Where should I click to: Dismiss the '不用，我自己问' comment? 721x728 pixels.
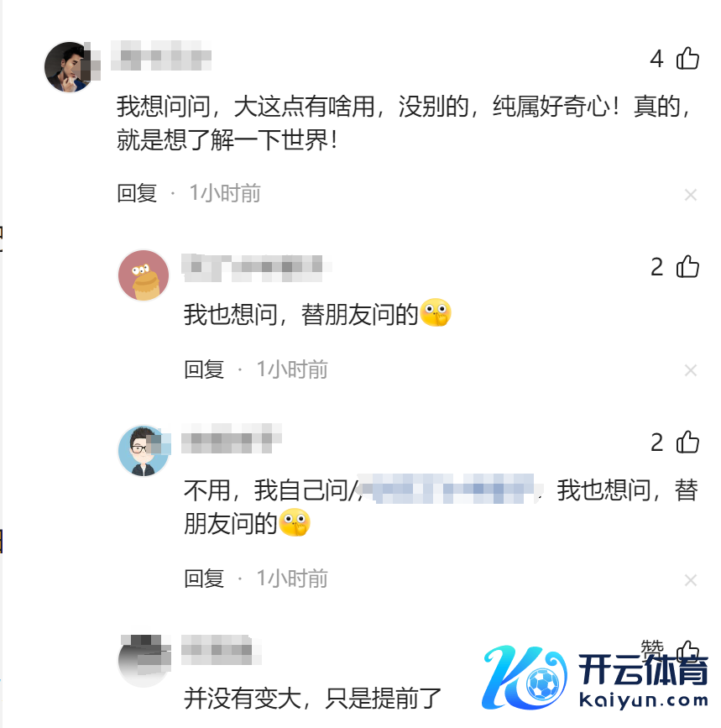[x=691, y=580]
